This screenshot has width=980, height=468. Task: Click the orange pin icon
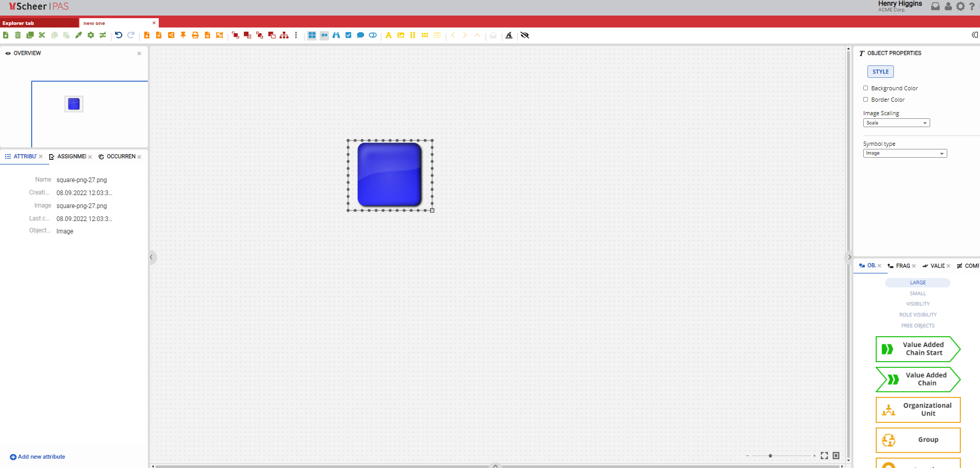coord(183,35)
